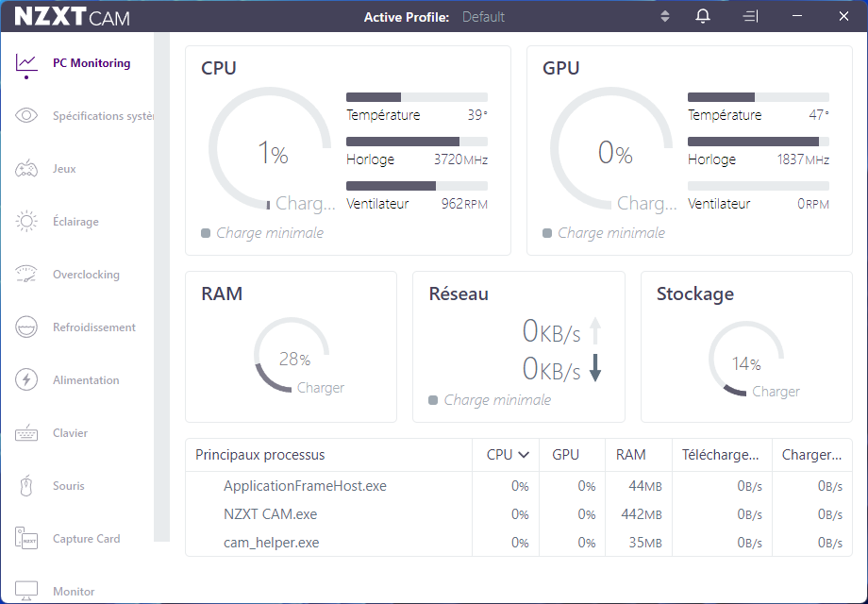Viewport: 868px width, 604px height.
Task: Select the Overclocking gauge icon
Action: (26, 275)
